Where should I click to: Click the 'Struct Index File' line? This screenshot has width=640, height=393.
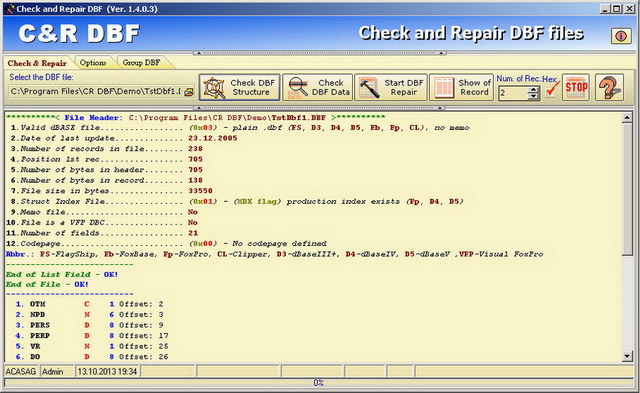(237, 202)
